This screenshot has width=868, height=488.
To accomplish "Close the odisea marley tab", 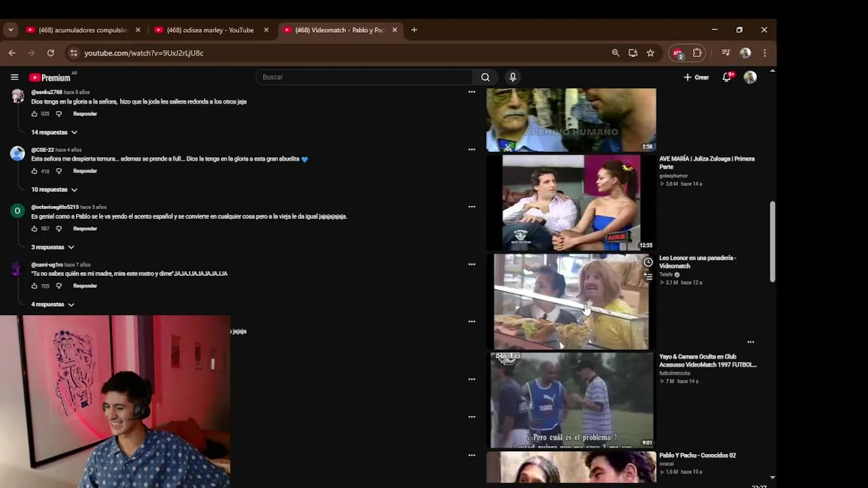I will click(266, 30).
